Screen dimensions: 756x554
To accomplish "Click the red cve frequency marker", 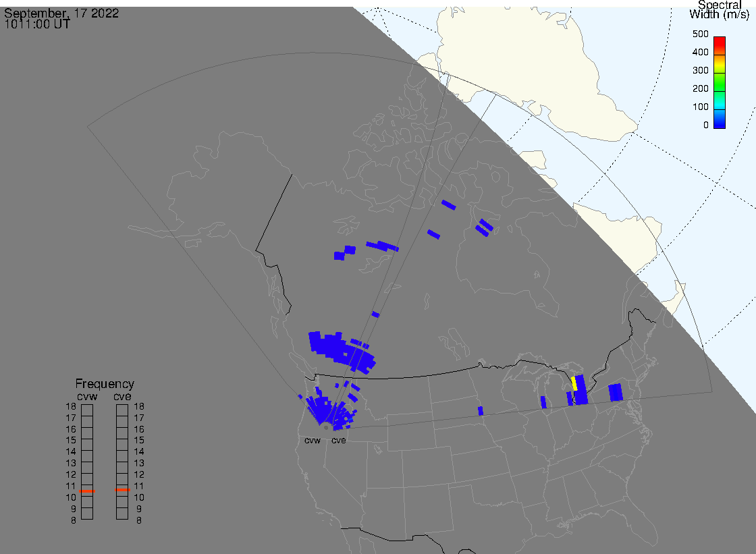I will tap(122, 490).
